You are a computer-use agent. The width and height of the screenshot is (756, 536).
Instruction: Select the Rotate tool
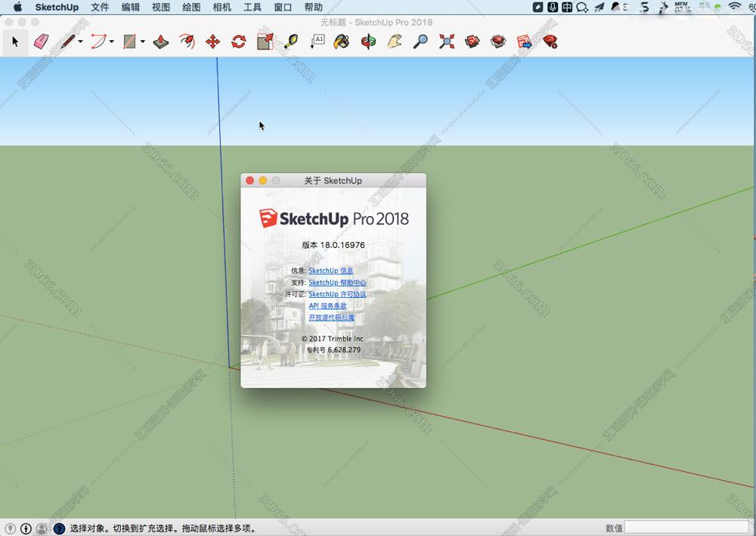click(239, 42)
